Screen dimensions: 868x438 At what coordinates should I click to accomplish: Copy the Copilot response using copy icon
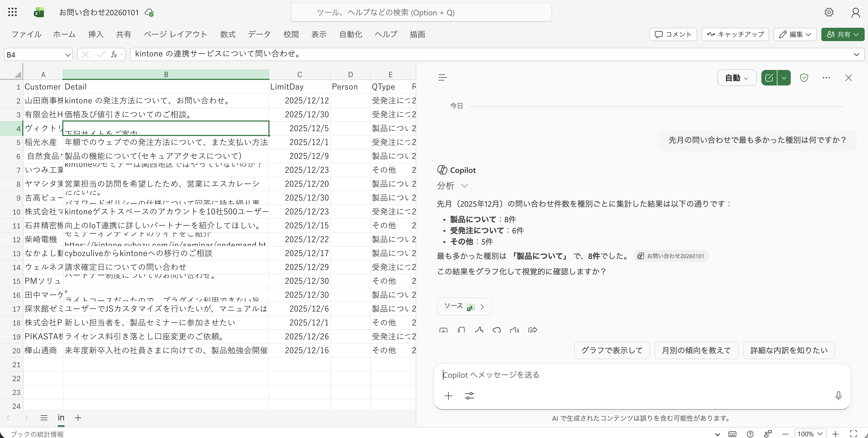click(x=461, y=331)
